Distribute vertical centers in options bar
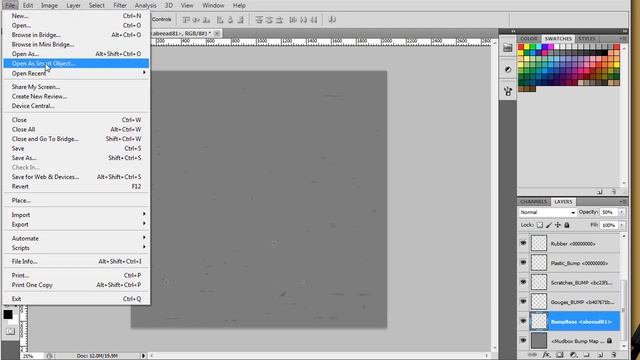The image size is (640, 360). [x=269, y=20]
